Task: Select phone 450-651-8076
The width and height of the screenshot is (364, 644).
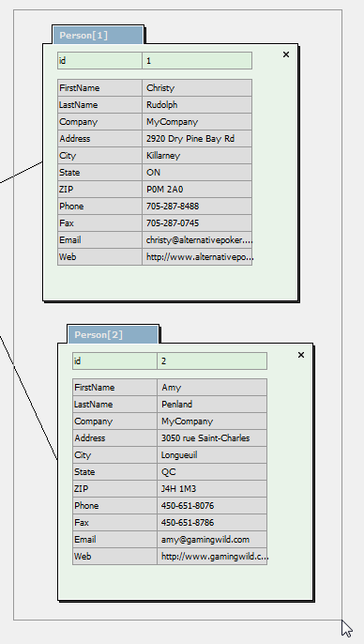Action: pos(212,506)
